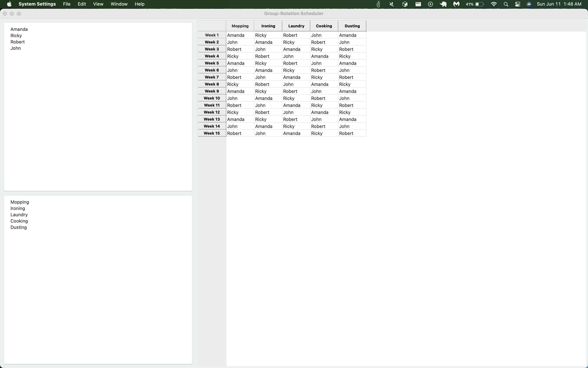Open Control Center in menu bar
This screenshot has height=368, width=588.
[x=517, y=4]
